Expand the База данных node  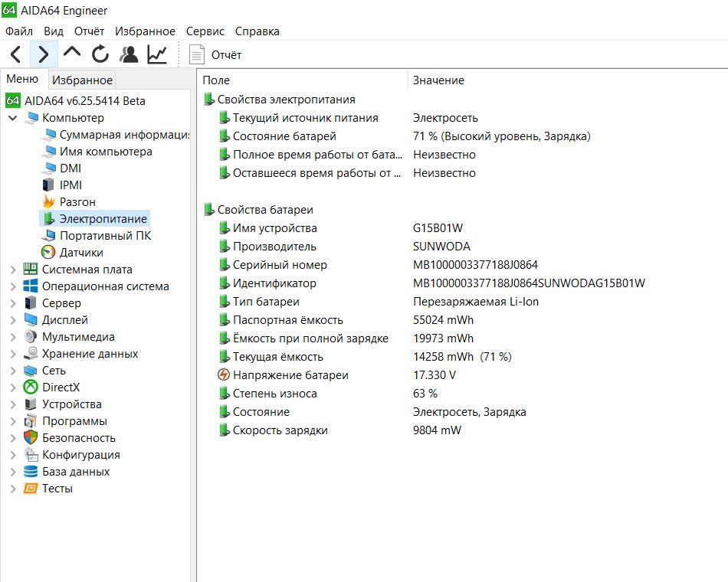pyautogui.click(x=13, y=472)
